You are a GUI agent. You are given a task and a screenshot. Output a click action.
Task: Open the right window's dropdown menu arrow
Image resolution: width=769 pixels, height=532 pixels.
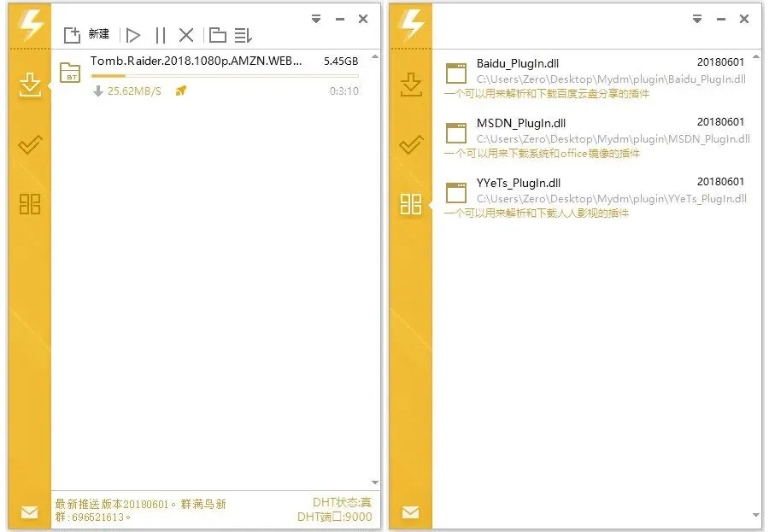[697, 19]
